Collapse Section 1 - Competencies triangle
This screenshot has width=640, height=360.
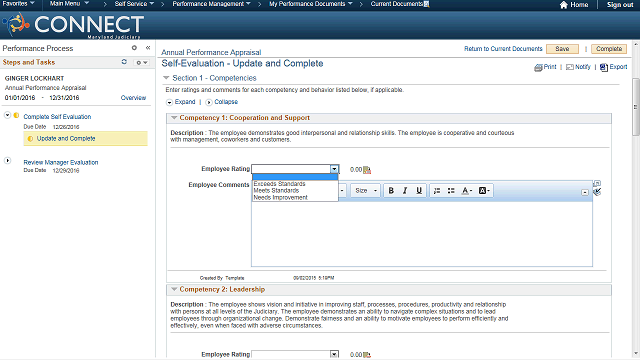(x=166, y=78)
